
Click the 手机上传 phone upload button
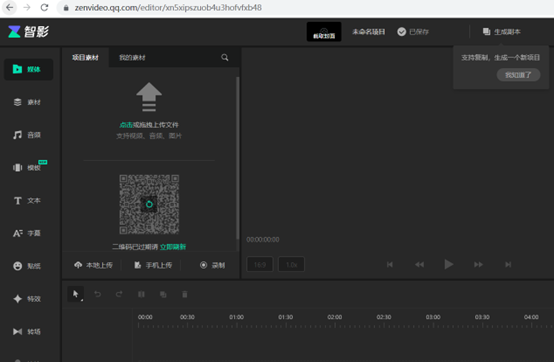(x=153, y=265)
